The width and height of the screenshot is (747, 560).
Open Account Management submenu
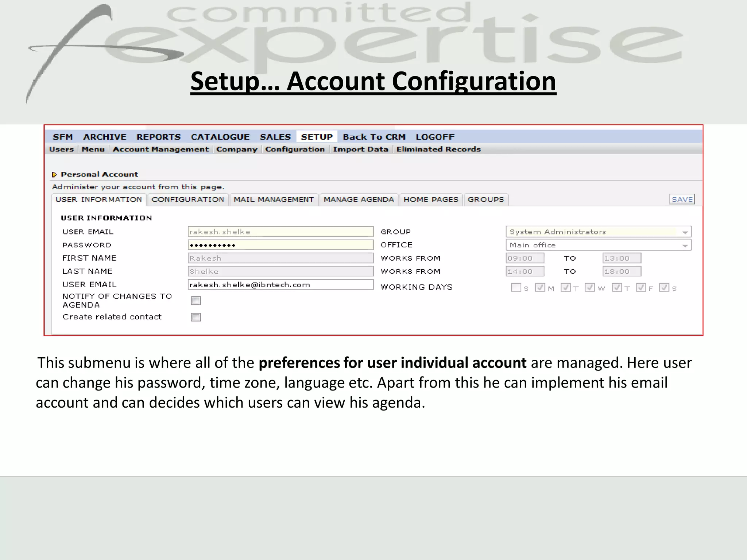161,149
